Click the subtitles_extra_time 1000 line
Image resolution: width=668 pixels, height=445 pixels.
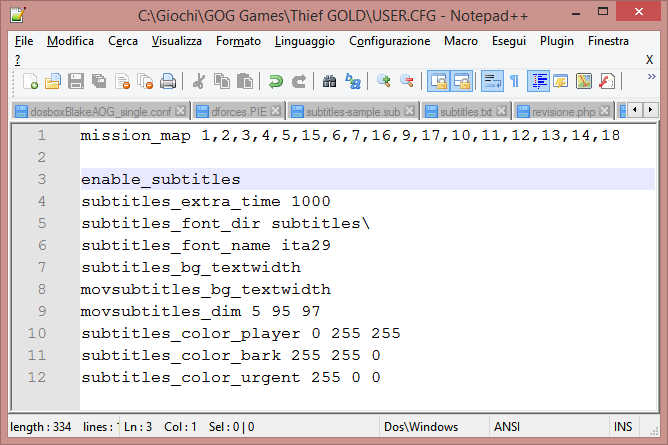coord(206,201)
